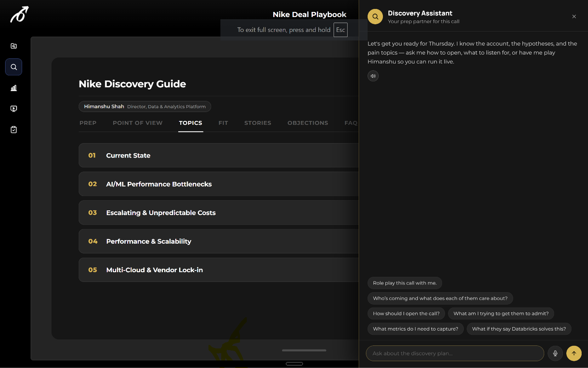Expand topic 05 Multi-Cloud & Vendor Lock-in
This screenshot has height=368, width=588.
click(219, 270)
